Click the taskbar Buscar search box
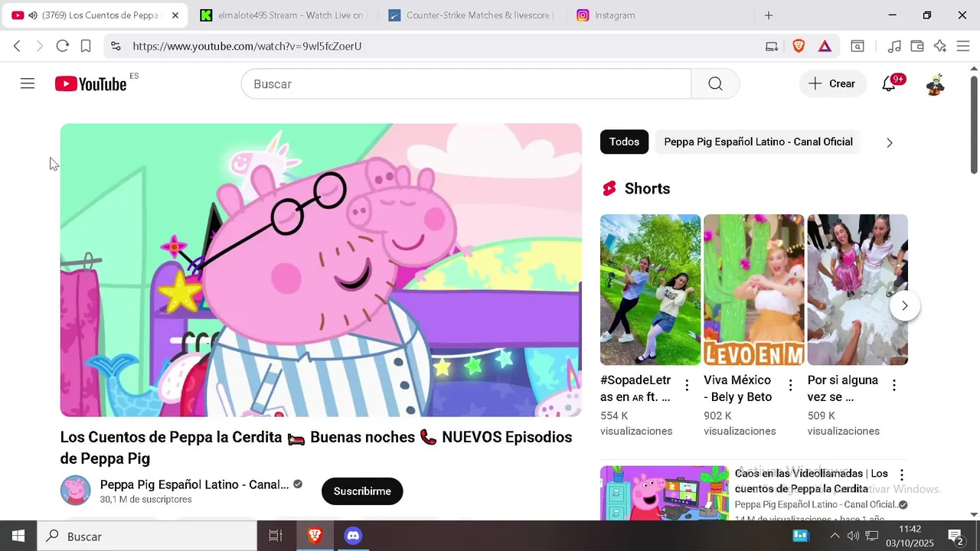Viewport: 980px width, 551px height. pos(147,536)
